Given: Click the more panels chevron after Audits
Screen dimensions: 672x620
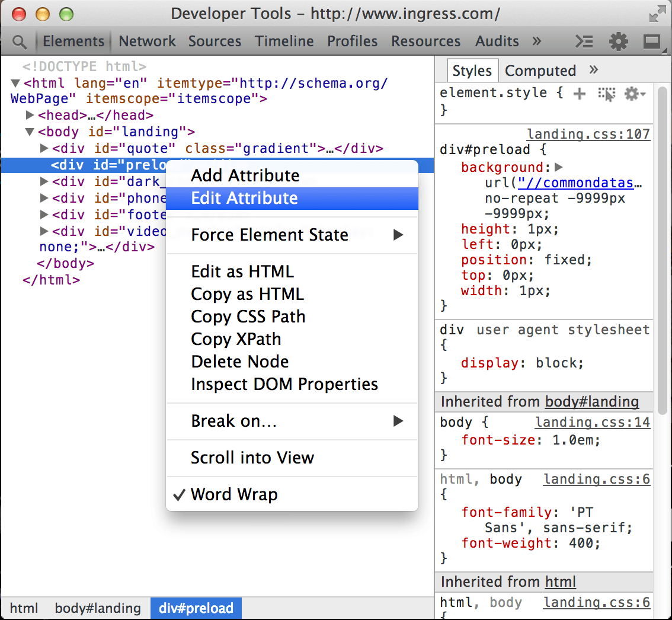Looking at the screenshot, I should pyautogui.click(x=537, y=41).
